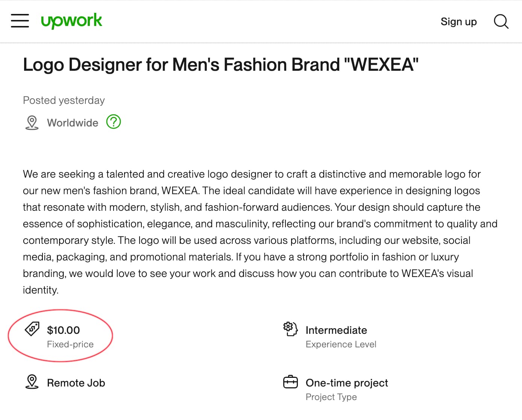
Task: Click the Intermediate experience label
Action: [336, 330]
